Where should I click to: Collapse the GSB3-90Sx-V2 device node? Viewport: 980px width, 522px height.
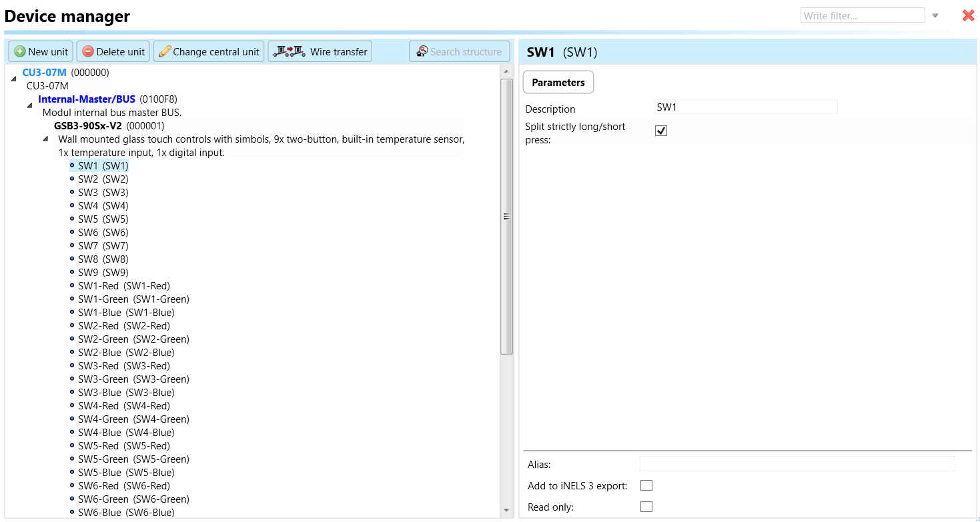click(45, 139)
